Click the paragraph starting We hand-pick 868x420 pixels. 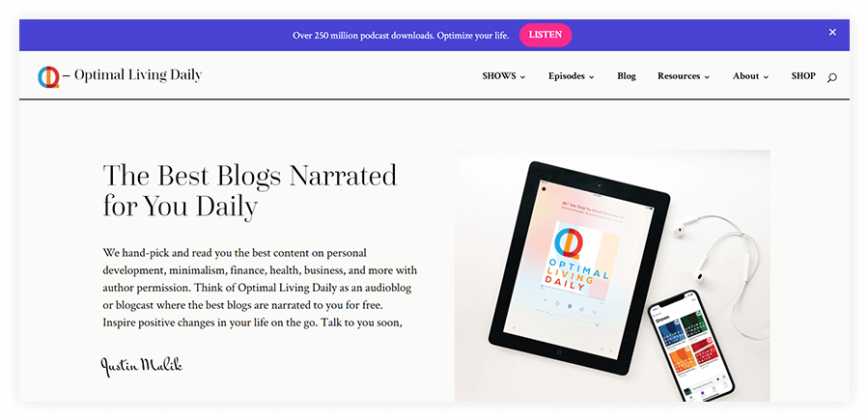pos(260,288)
